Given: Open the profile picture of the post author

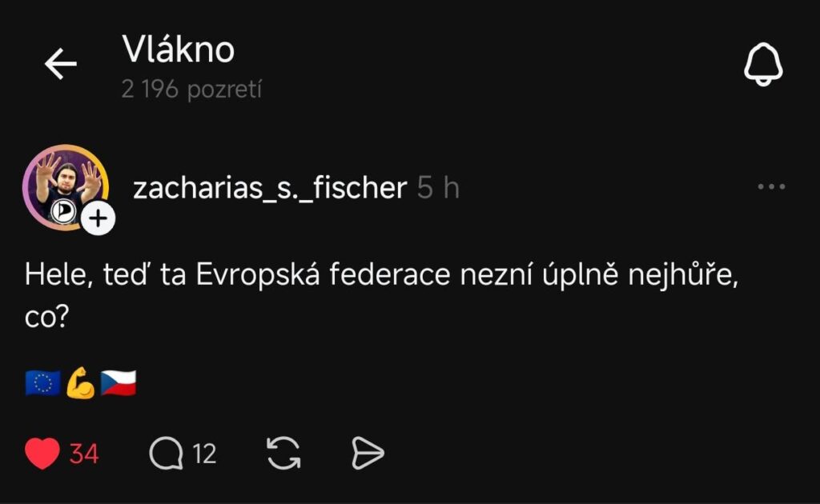Looking at the screenshot, I should coord(64,185).
